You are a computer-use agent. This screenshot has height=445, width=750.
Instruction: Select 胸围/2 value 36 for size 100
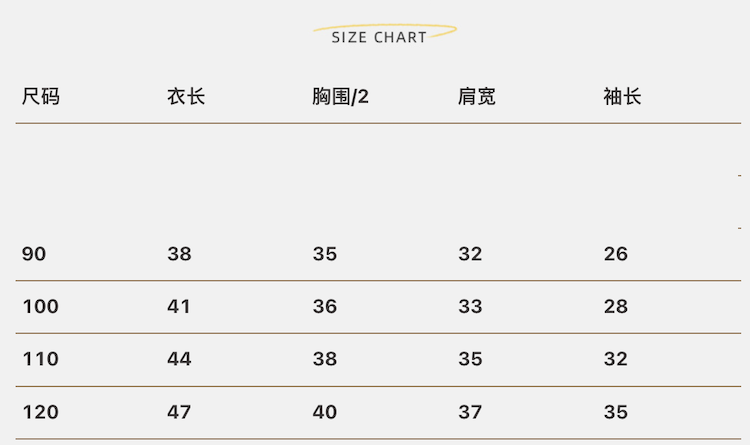pos(325,307)
